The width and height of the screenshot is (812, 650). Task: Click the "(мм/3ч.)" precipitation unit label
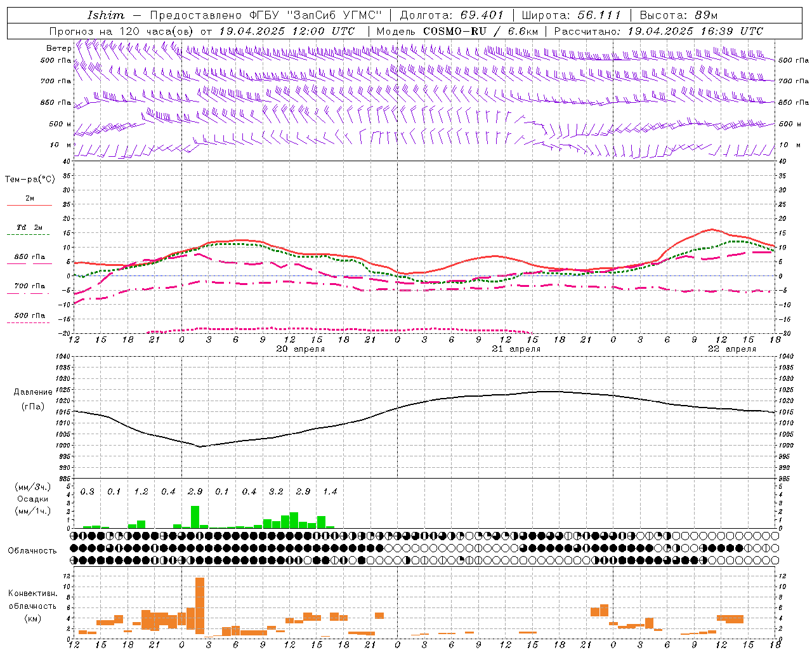point(33,487)
